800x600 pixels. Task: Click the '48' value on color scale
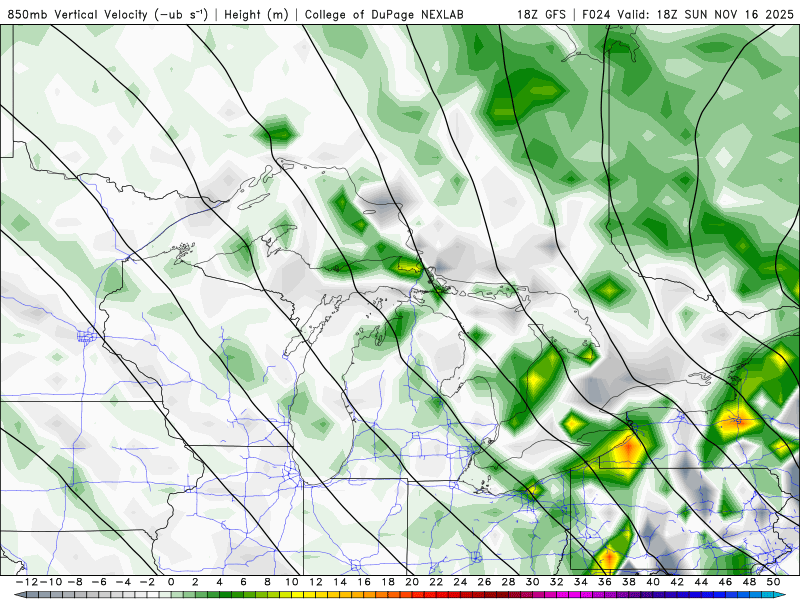[750, 582]
